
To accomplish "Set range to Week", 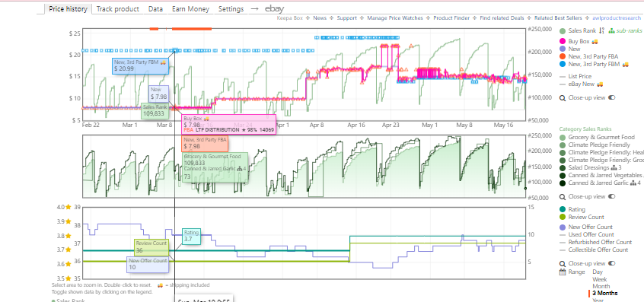I will point(599,279).
